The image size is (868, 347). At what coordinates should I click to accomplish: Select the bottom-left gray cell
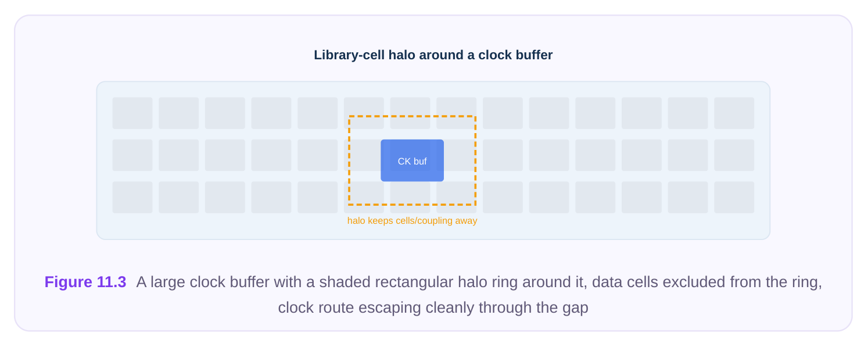click(x=132, y=197)
